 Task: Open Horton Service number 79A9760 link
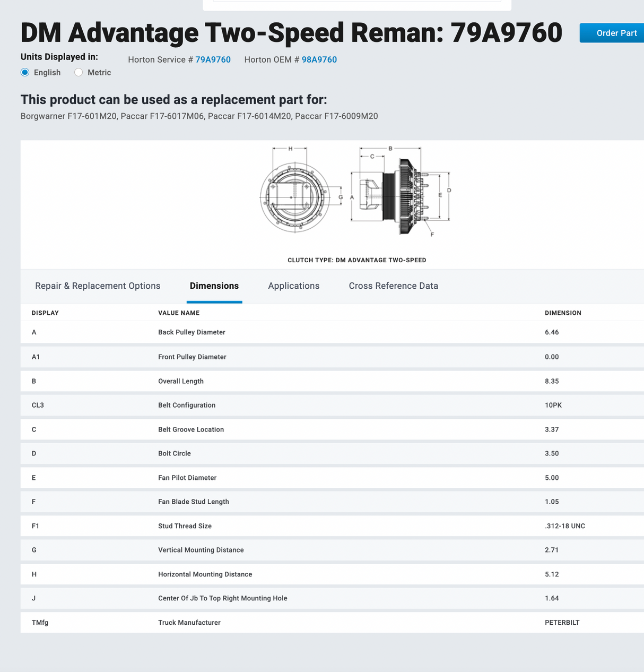pyautogui.click(x=213, y=59)
